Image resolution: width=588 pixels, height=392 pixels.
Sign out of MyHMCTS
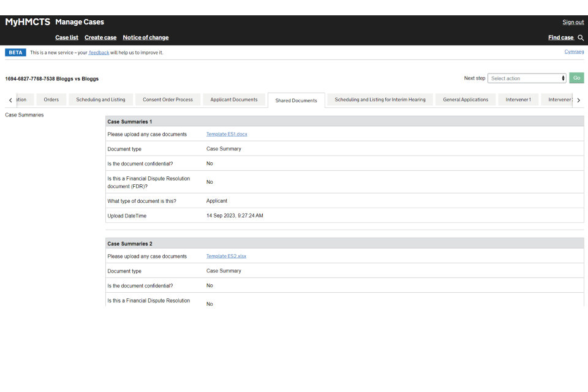573,22
